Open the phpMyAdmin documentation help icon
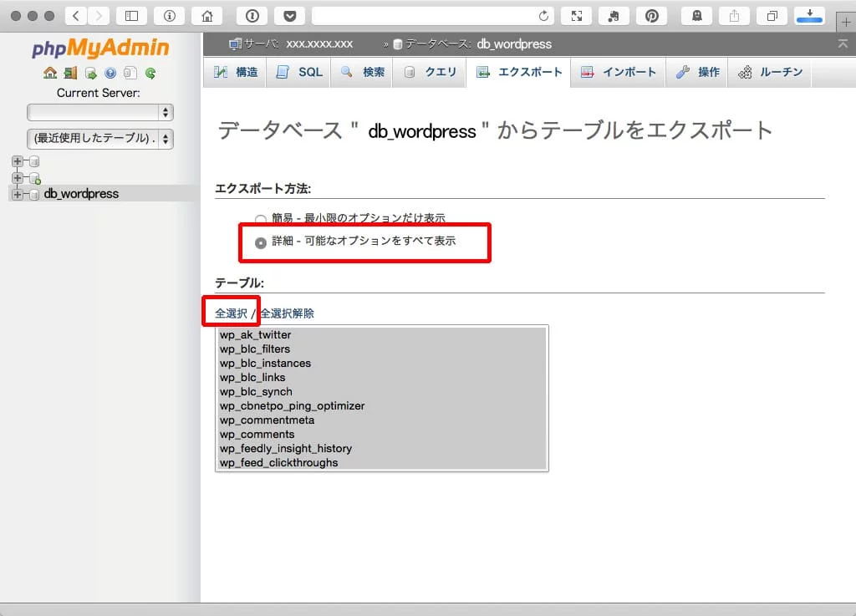Image resolution: width=856 pixels, height=616 pixels. (x=110, y=73)
